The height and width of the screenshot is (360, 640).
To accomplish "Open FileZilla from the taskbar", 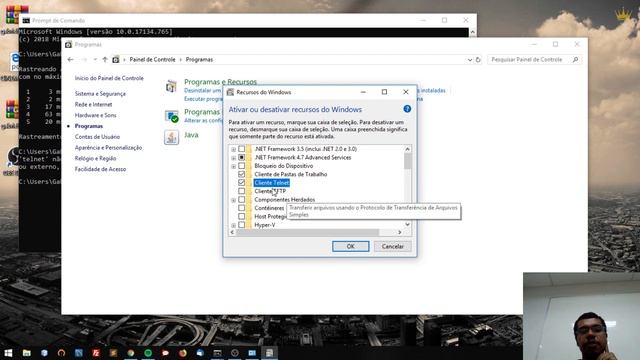I will pos(96,353).
